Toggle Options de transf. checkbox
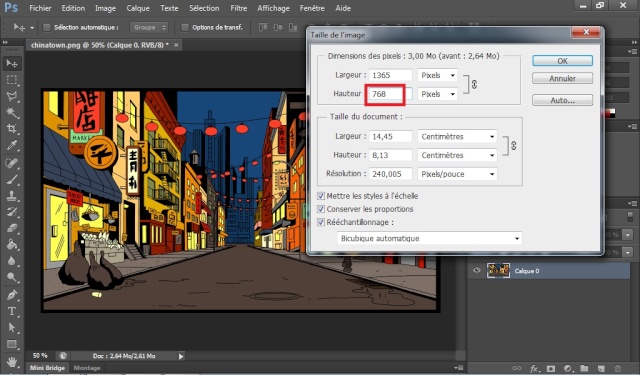Image resolution: width=640 pixels, height=375 pixels. point(184,27)
